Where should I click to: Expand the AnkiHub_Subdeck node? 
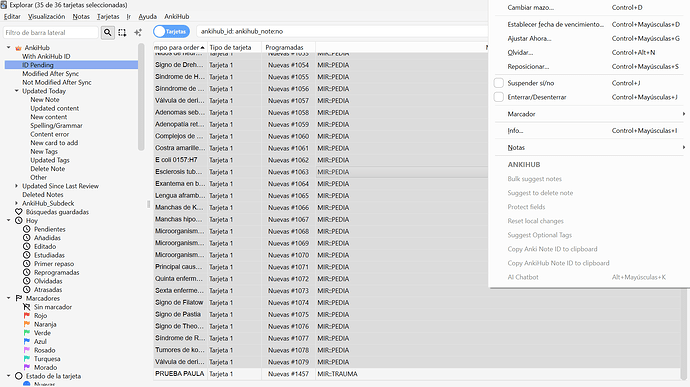(x=17, y=203)
